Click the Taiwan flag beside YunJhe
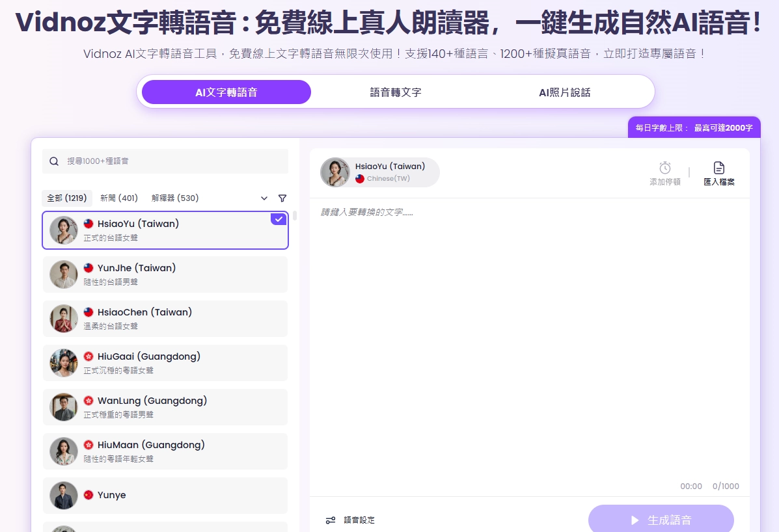The image size is (779, 532). click(89, 268)
